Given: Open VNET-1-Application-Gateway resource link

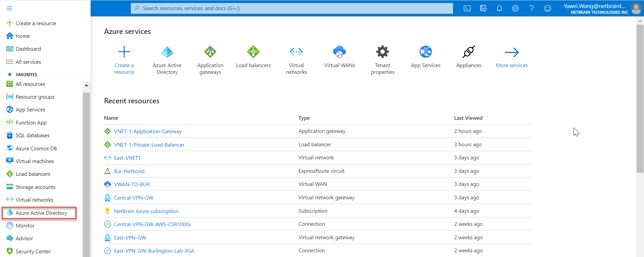Looking at the screenshot, I should point(148,131).
